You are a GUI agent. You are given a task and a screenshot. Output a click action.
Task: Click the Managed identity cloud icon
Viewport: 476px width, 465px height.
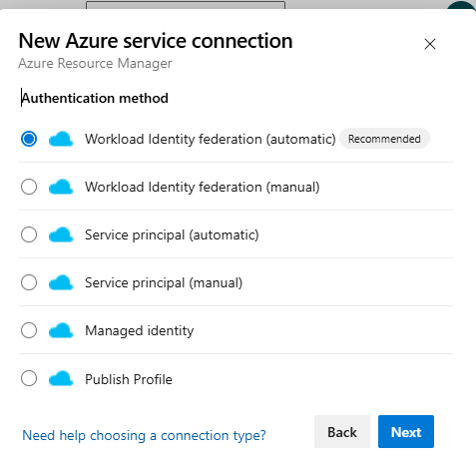pyautogui.click(x=61, y=330)
